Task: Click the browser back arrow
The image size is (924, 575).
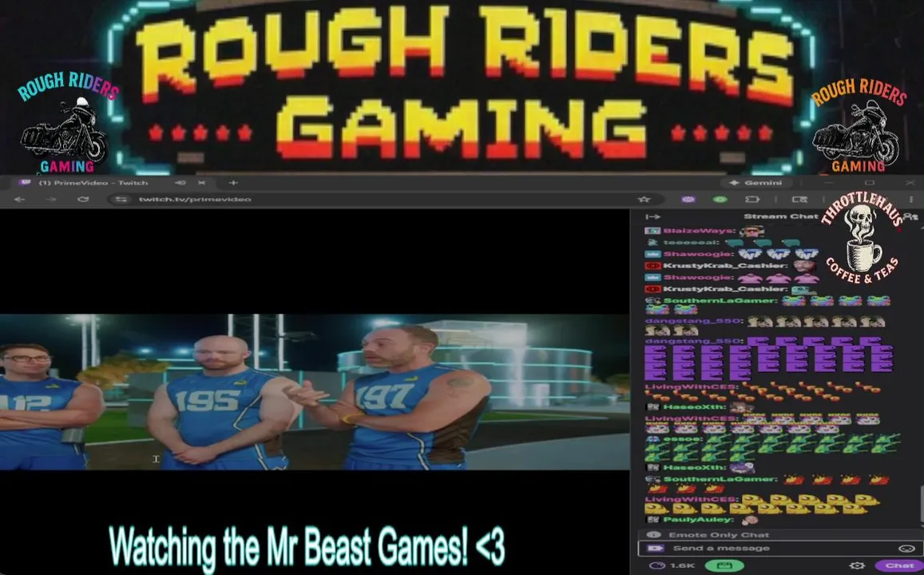Action: coord(19,199)
